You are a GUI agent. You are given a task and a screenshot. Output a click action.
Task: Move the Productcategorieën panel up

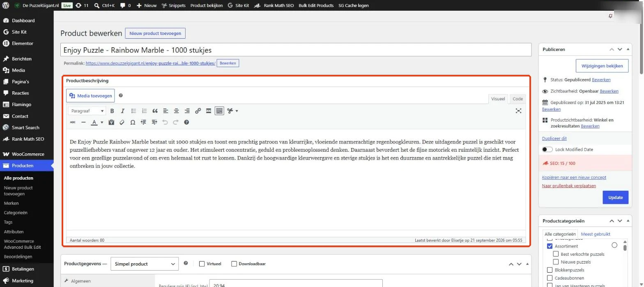click(612, 221)
